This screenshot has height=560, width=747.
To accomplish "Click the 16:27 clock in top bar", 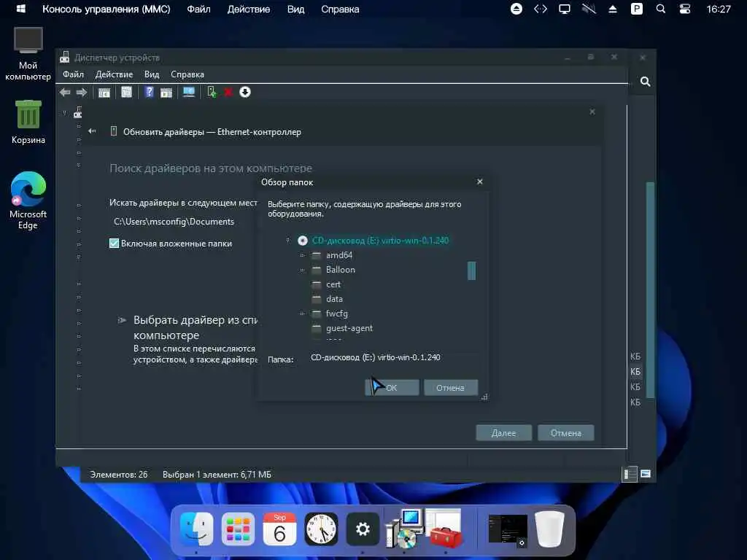I will (719, 9).
